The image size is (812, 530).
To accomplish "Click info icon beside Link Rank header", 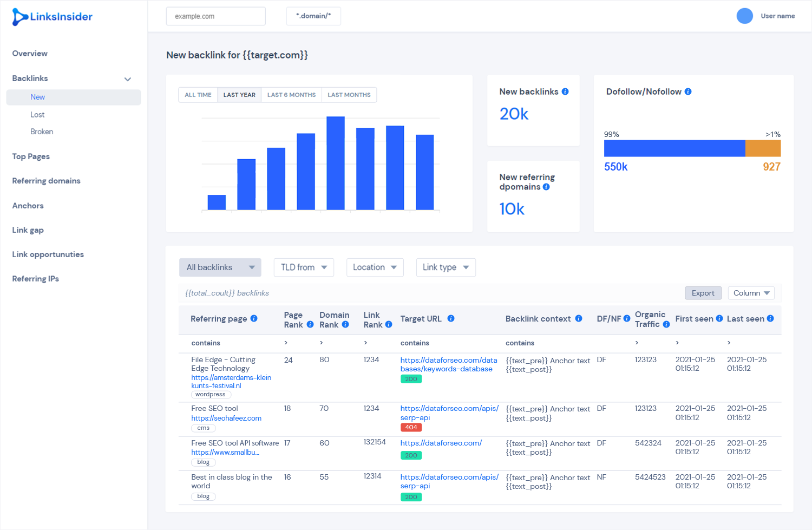I will coord(389,324).
